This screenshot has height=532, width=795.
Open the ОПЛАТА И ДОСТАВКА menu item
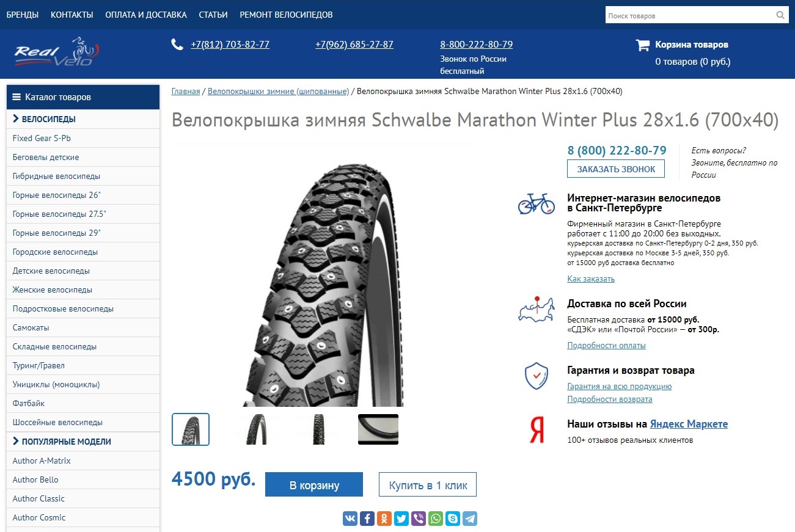(146, 15)
